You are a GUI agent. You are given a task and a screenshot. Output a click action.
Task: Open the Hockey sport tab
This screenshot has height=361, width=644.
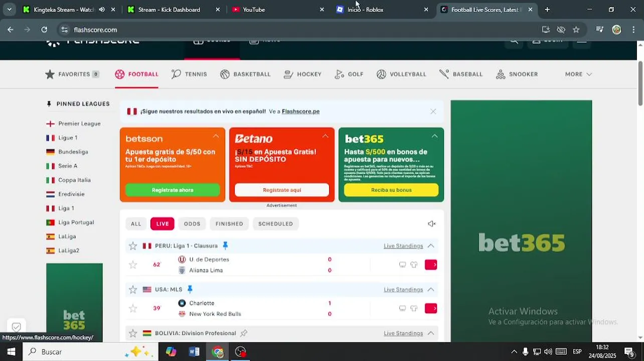click(302, 74)
